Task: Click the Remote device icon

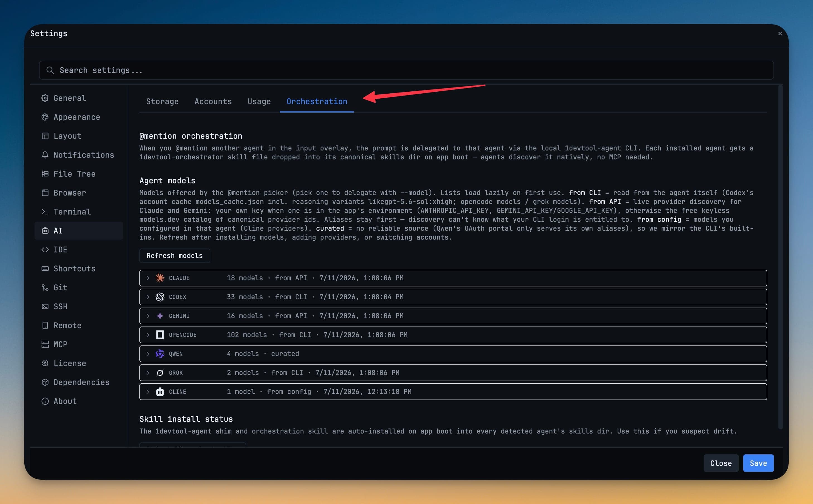Action: pyautogui.click(x=45, y=325)
